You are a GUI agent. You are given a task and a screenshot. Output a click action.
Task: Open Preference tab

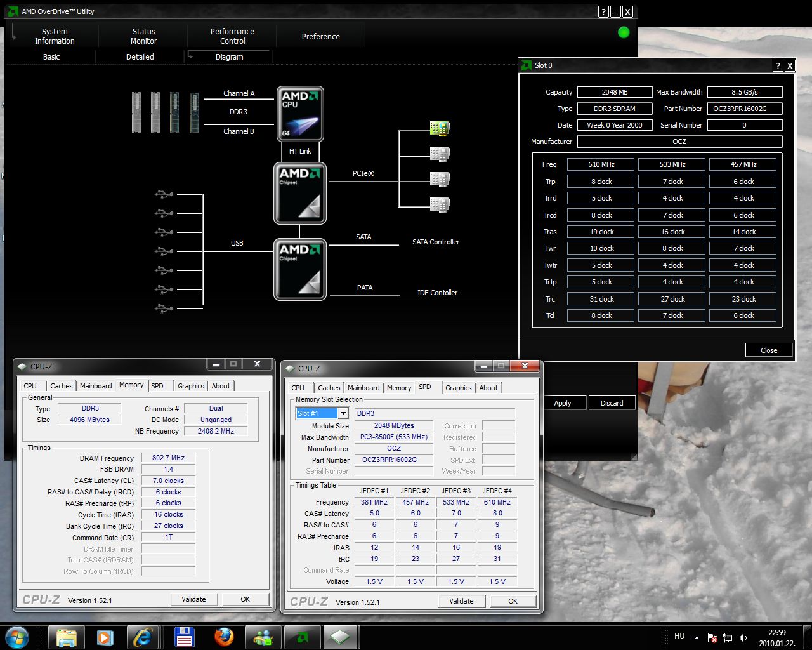click(x=321, y=36)
